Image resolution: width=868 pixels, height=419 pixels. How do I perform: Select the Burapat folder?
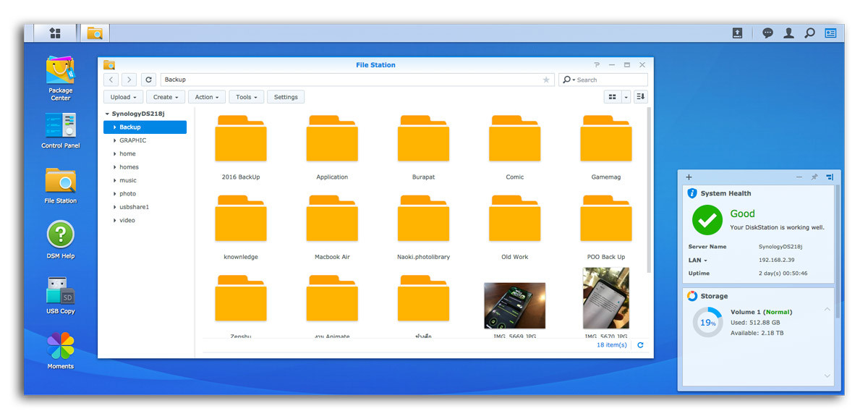[x=423, y=147]
